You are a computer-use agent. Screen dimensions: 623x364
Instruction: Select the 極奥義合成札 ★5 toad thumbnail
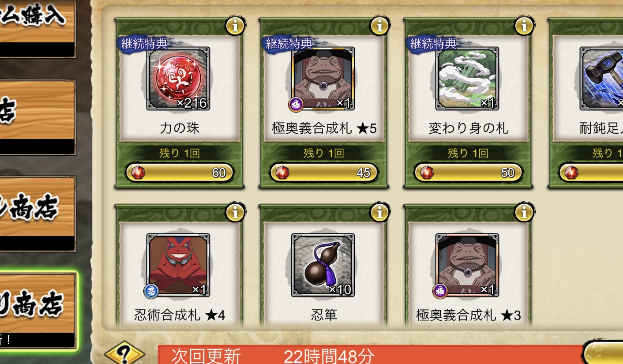click(323, 79)
